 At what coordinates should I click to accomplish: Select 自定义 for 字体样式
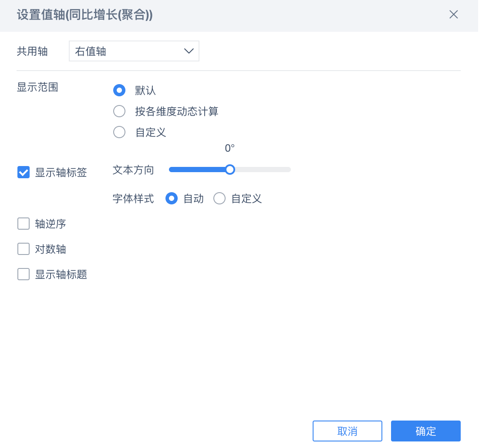[219, 198]
